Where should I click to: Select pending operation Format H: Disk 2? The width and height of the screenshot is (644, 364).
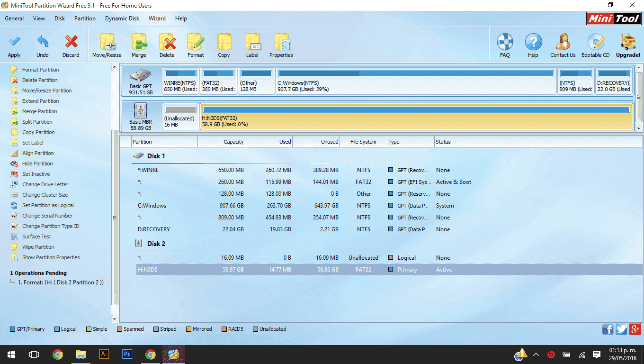(61, 282)
